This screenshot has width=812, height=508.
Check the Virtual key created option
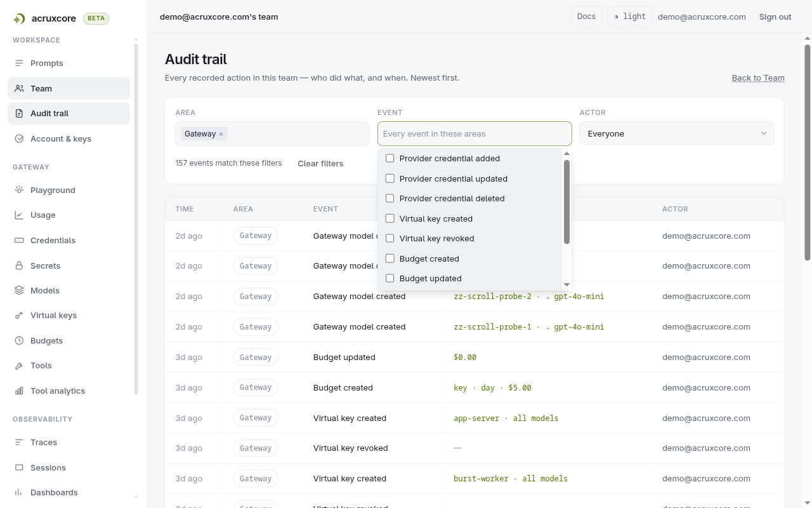(x=390, y=218)
